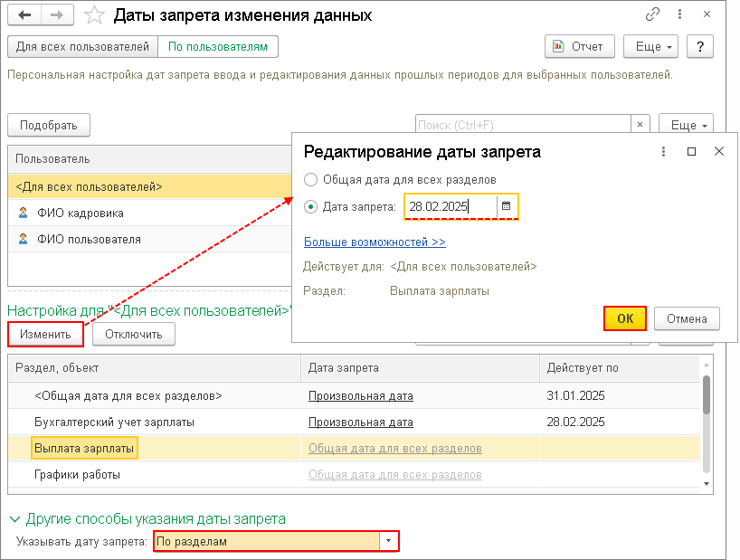Add form to favorites with star icon
Viewport: 740px width, 560px height.
94,15
